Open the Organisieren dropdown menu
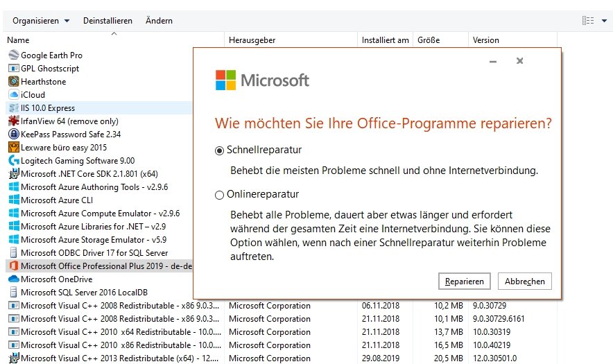Image resolution: width=613 pixels, height=364 pixels. pyautogui.click(x=41, y=21)
